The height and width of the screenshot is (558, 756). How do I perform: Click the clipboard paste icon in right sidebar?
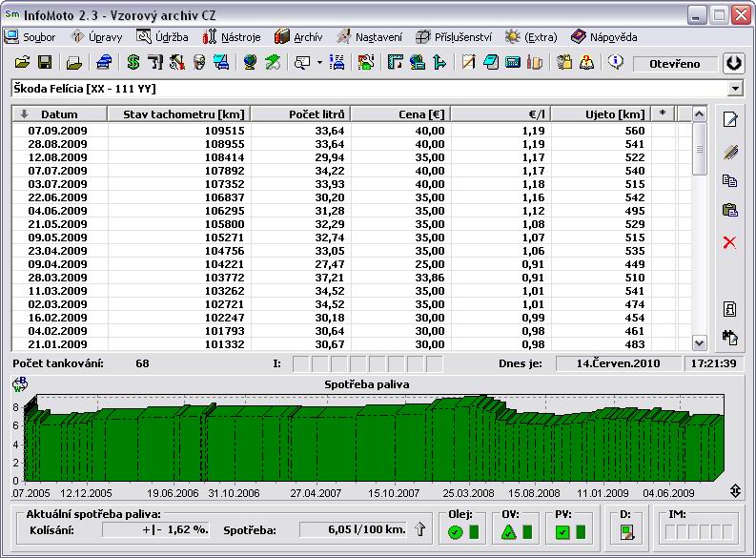729,210
